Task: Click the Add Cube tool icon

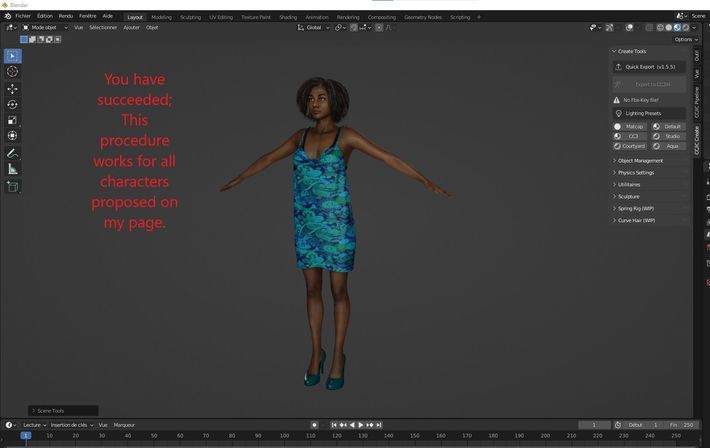Action: point(12,186)
